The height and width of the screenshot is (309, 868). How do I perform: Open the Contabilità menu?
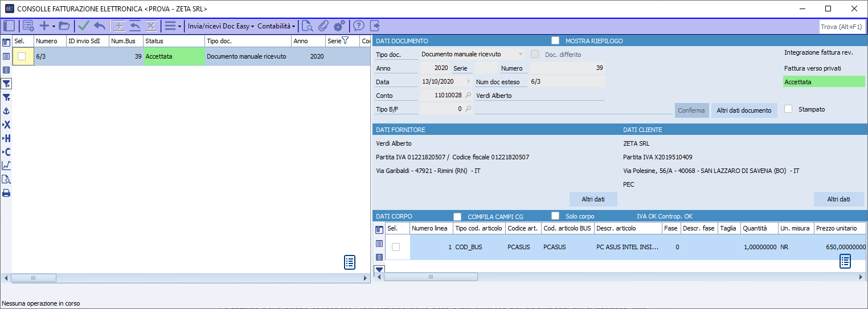tap(277, 26)
